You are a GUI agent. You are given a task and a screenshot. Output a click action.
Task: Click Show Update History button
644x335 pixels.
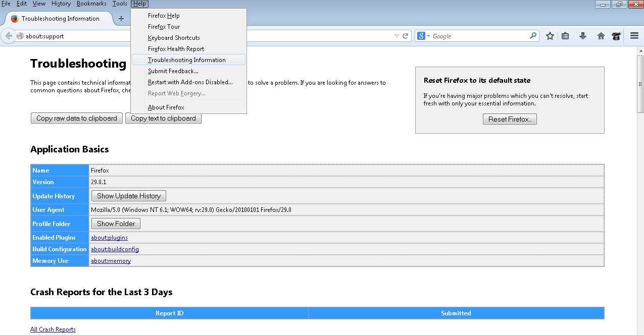coord(129,196)
